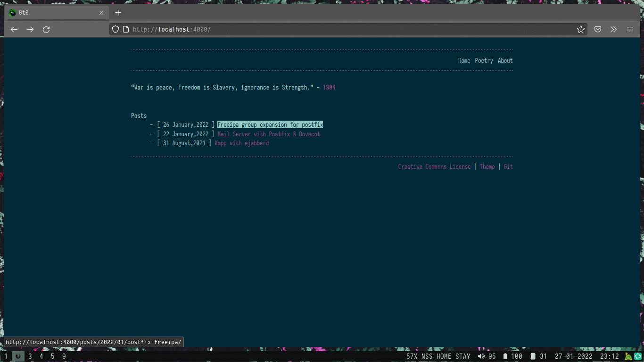Open the tracking protection shield icon
This screenshot has width=644, height=362.
point(116,29)
